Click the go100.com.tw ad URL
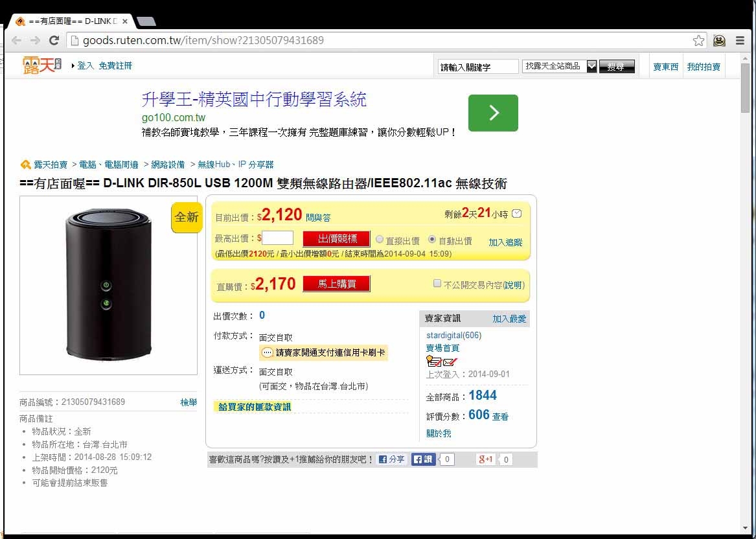Image resolution: width=756 pixels, height=539 pixels. (x=174, y=118)
